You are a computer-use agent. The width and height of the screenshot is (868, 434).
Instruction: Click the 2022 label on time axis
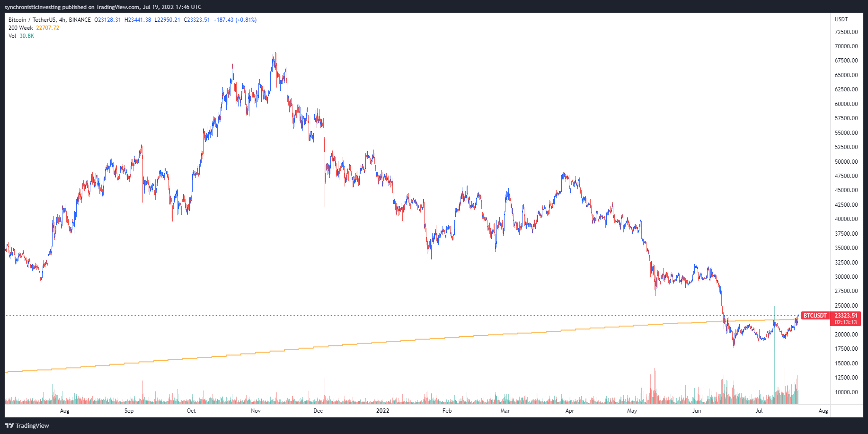click(x=382, y=411)
